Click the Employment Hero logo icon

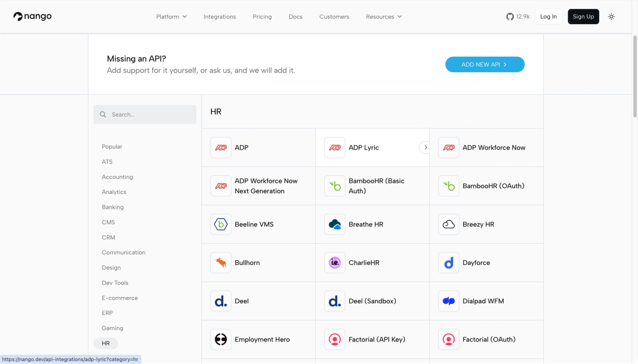click(x=221, y=340)
